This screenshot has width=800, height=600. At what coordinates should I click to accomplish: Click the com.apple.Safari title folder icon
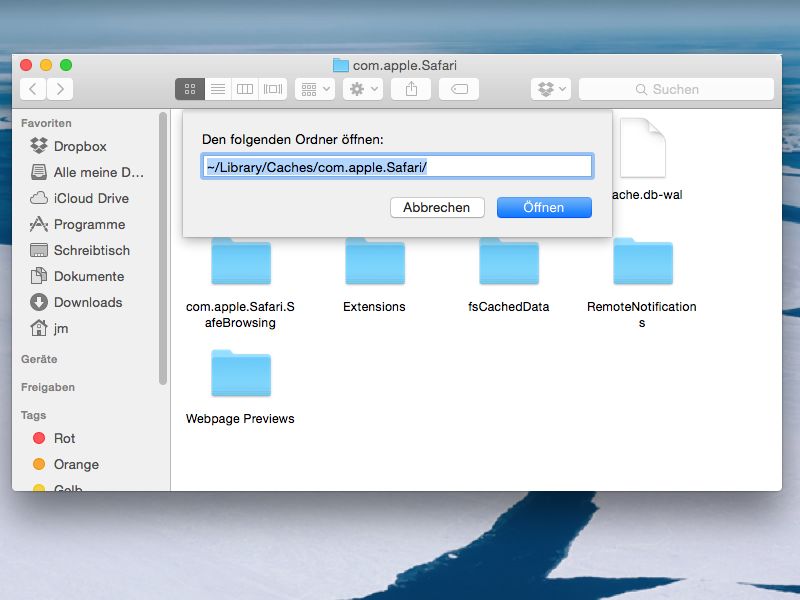(340, 65)
